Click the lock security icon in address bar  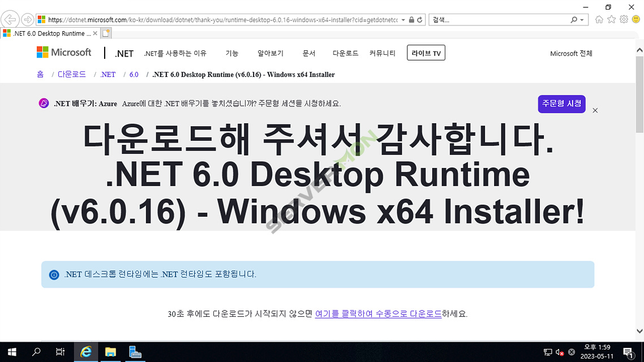point(411,20)
